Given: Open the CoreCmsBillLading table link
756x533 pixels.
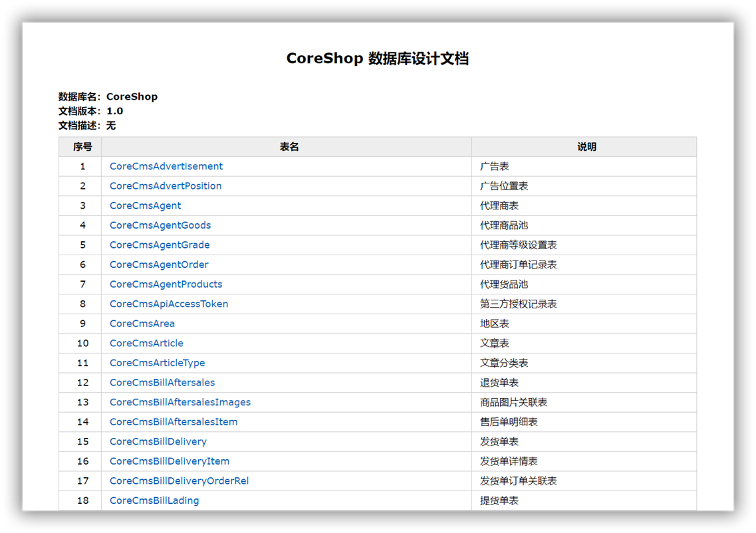Looking at the screenshot, I should point(153,500).
